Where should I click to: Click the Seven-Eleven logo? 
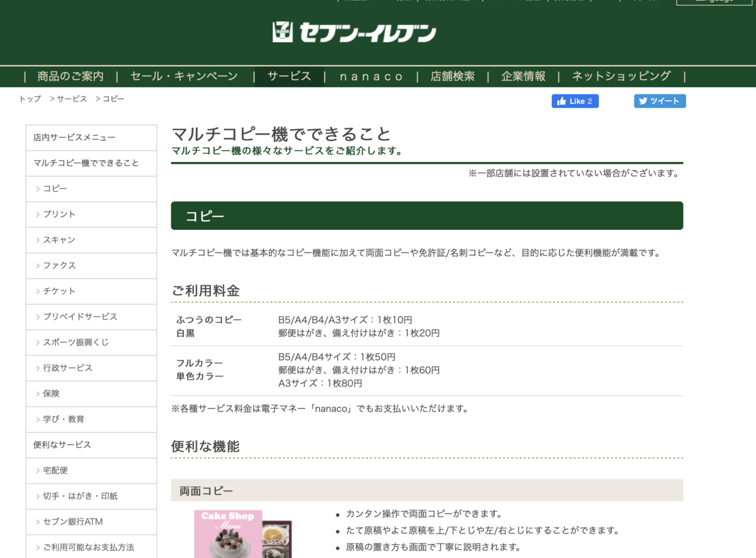click(x=354, y=32)
